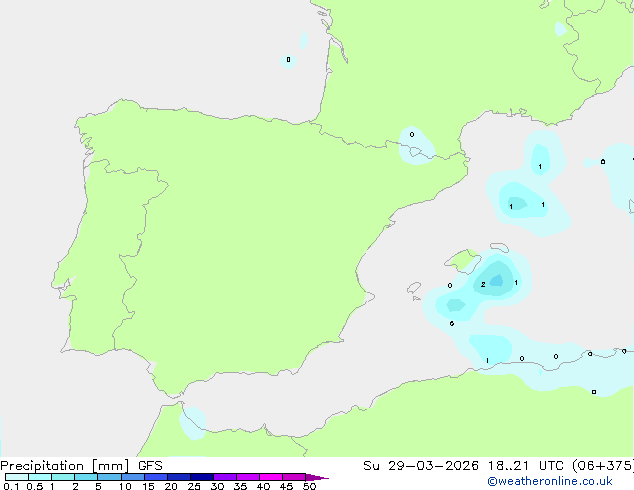Pick the legend swatch between 15 and 20
634x490 pixels.
[156, 477]
